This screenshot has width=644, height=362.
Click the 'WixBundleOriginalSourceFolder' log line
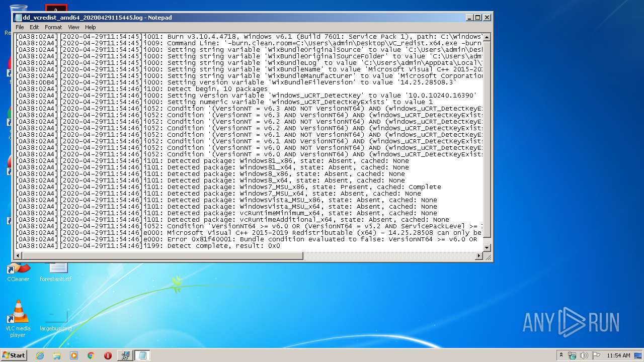coord(249,56)
